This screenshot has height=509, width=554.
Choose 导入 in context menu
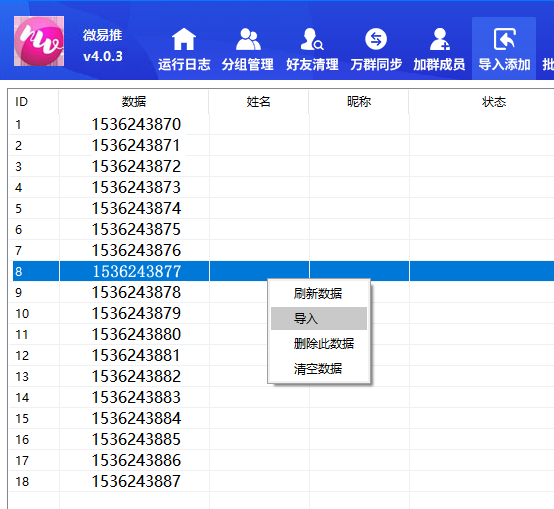319,319
